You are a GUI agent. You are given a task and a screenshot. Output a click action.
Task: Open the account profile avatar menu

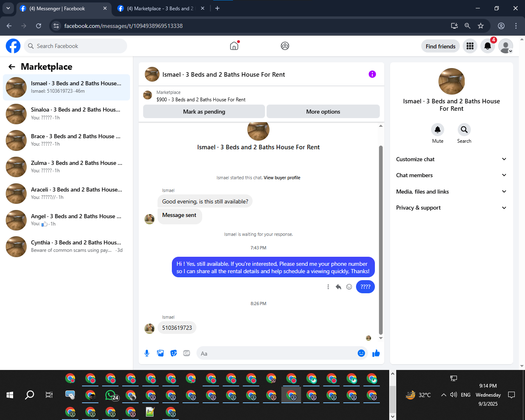(x=506, y=46)
